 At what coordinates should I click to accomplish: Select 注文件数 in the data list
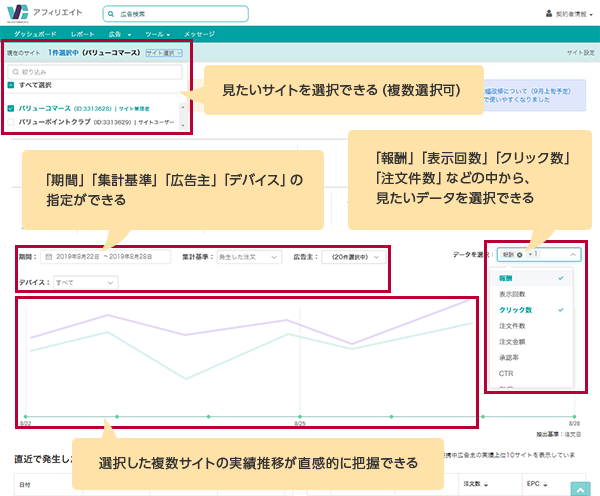pyautogui.click(x=511, y=325)
